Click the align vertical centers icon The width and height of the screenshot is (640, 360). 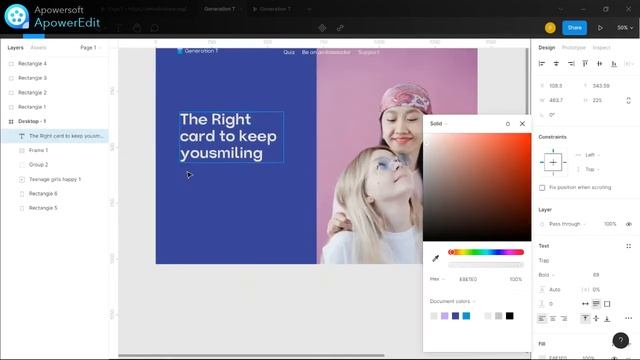point(599,64)
